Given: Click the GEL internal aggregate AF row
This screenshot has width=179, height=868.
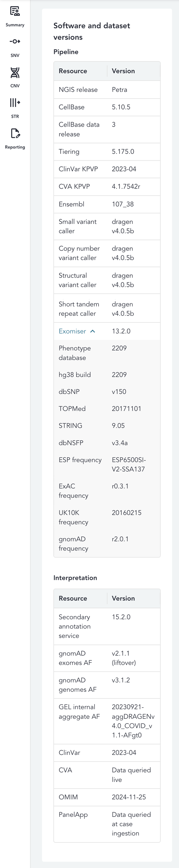Looking at the screenshot, I should 107,721.
